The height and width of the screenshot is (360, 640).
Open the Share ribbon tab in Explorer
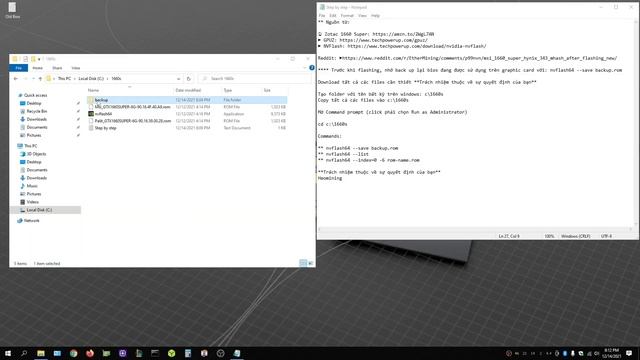[57, 68]
